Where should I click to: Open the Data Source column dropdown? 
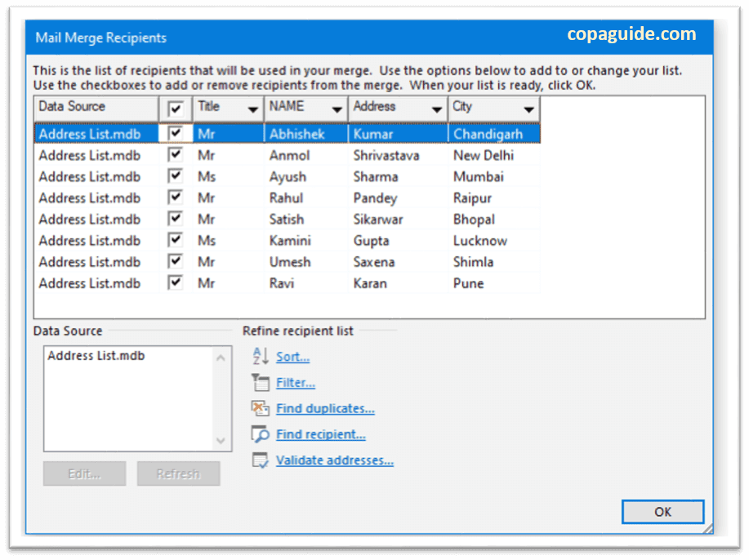click(149, 108)
